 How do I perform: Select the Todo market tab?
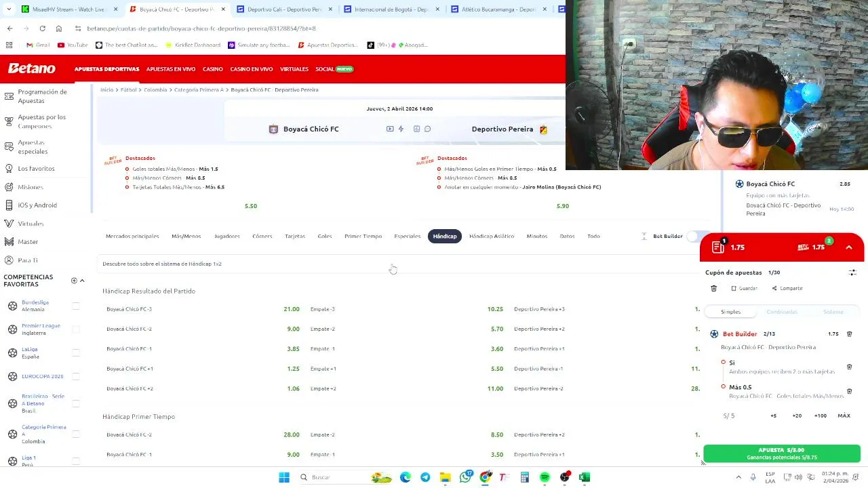593,236
